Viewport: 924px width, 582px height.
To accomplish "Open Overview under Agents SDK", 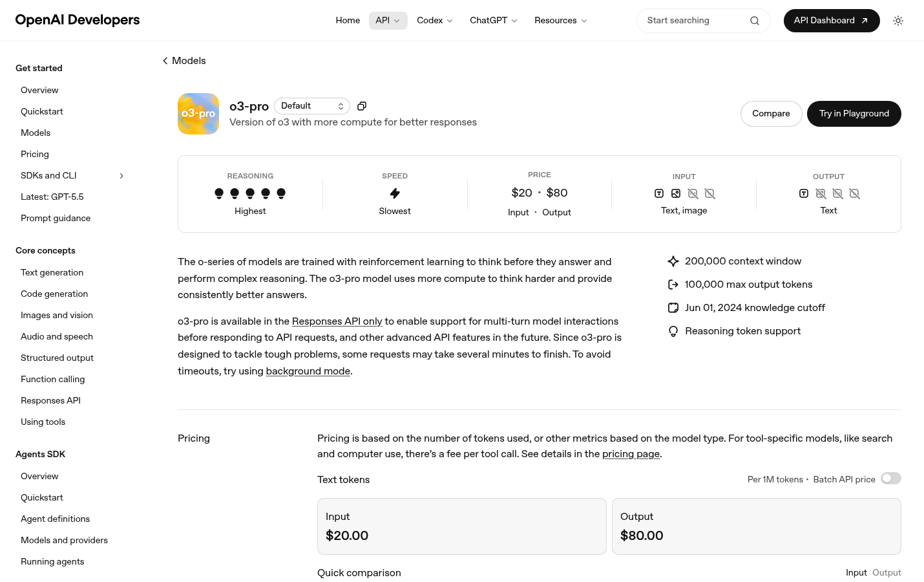I will [x=39, y=476].
